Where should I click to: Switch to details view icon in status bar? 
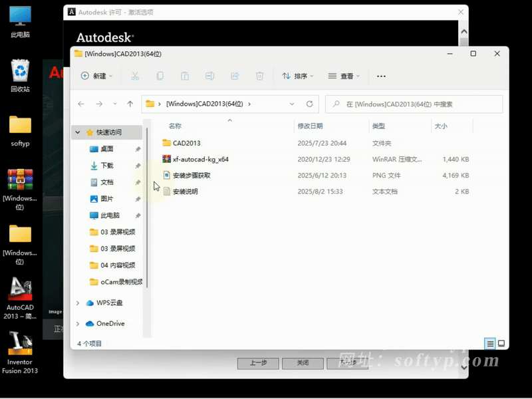tap(490, 344)
